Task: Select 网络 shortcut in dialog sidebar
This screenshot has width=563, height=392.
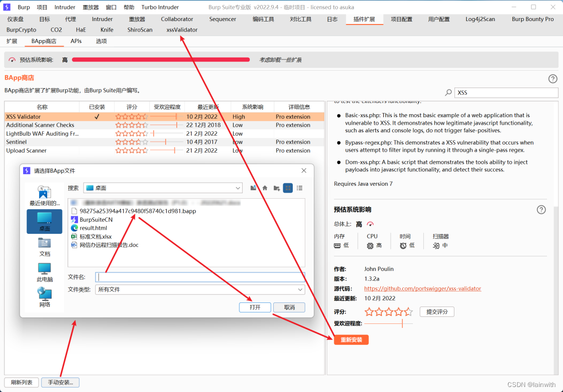Action: point(45,297)
